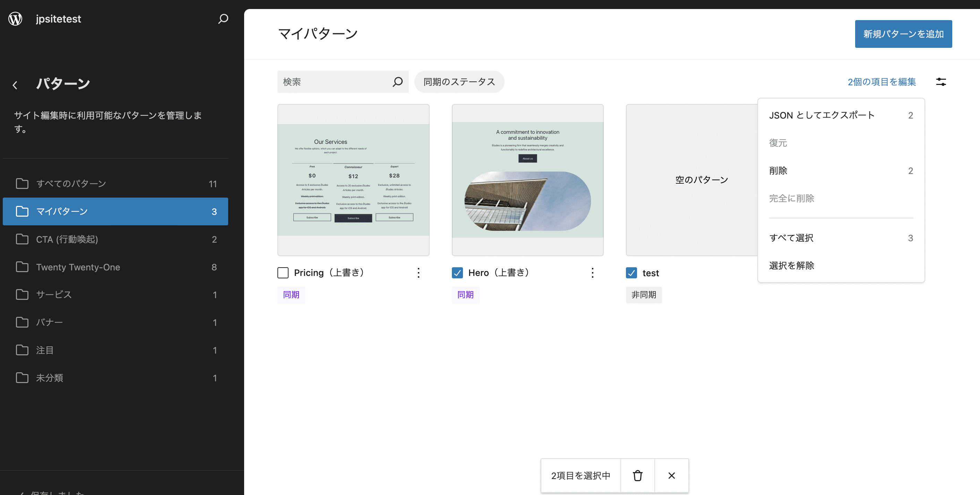Click folder icon next to Twenty Twenty-One
The image size is (980, 495).
pos(22,267)
